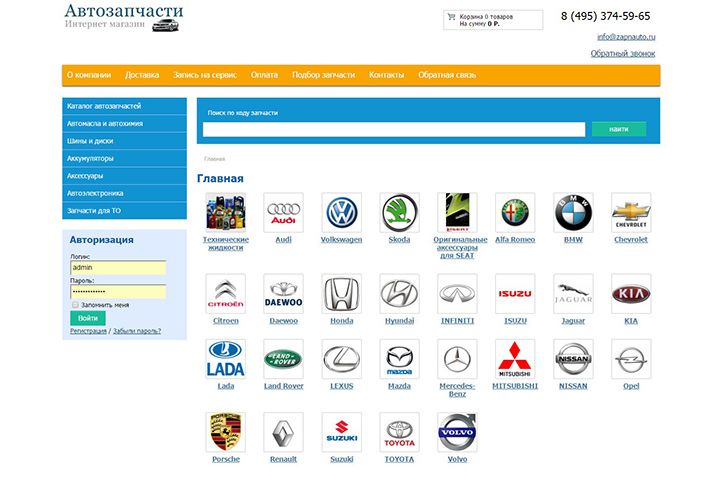Select the Infiniti logo icon
The height and width of the screenshot is (480, 720).
[x=457, y=294]
